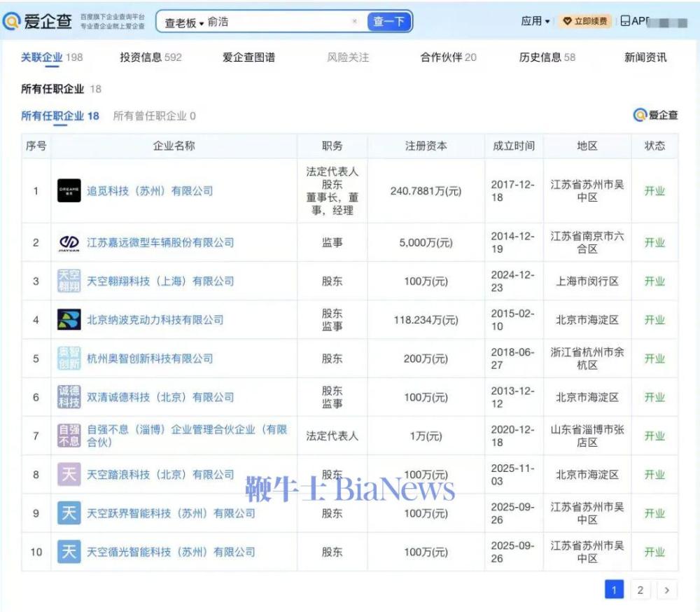Click the Jiayuan logo icon
Image resolution: width=700 pixels, height=612 pixels.
(69, 242)
